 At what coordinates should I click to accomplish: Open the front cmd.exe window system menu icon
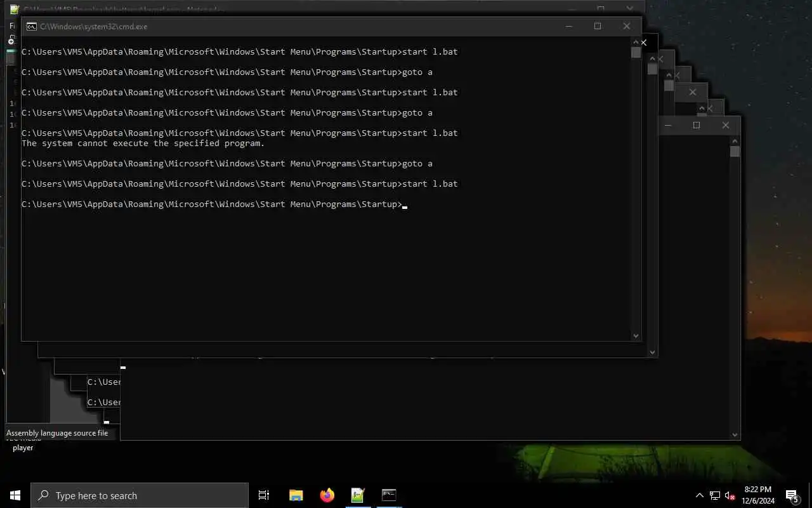pyautogui.click(x=31, y=27)
